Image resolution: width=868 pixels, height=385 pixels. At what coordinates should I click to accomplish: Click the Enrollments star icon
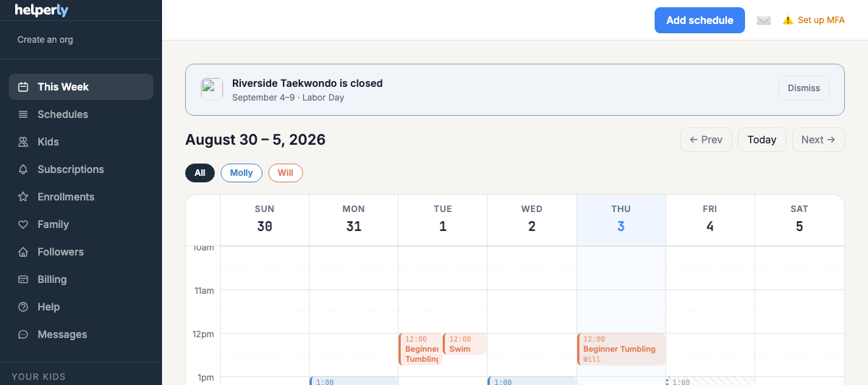point(23,197)
